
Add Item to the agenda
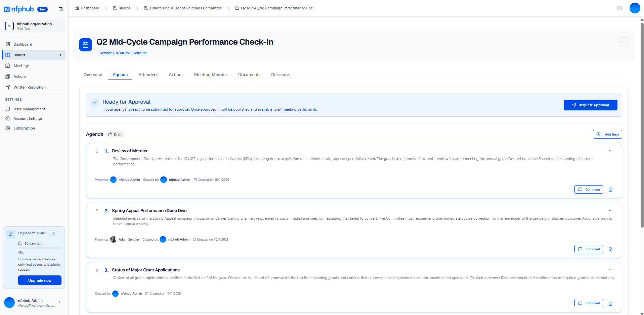(x=607, y=134)
